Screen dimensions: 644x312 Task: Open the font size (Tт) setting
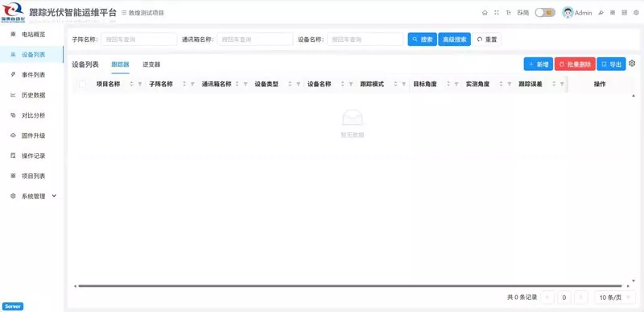click(x=509, y=13)
